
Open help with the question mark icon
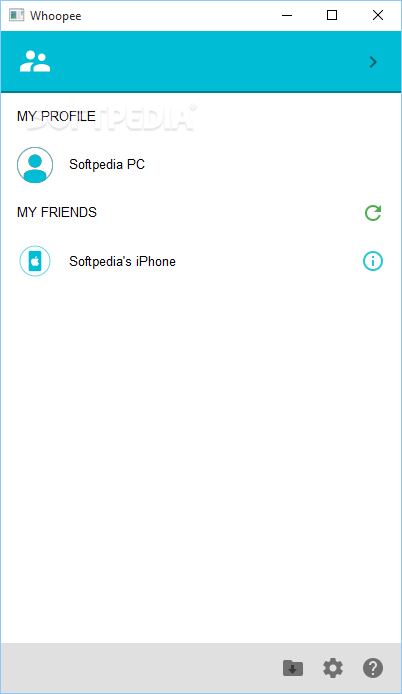tap(373, 668)
